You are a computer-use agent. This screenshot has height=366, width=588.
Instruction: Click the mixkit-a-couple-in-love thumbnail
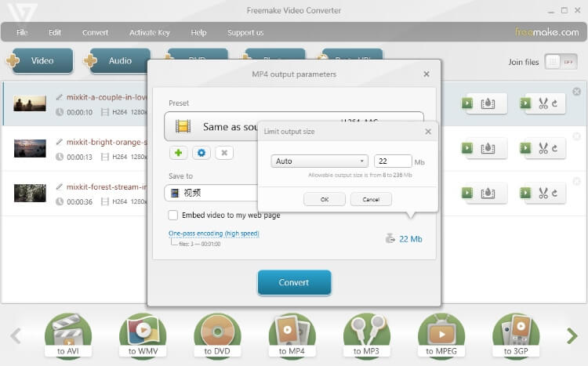(x=30, y=103)
